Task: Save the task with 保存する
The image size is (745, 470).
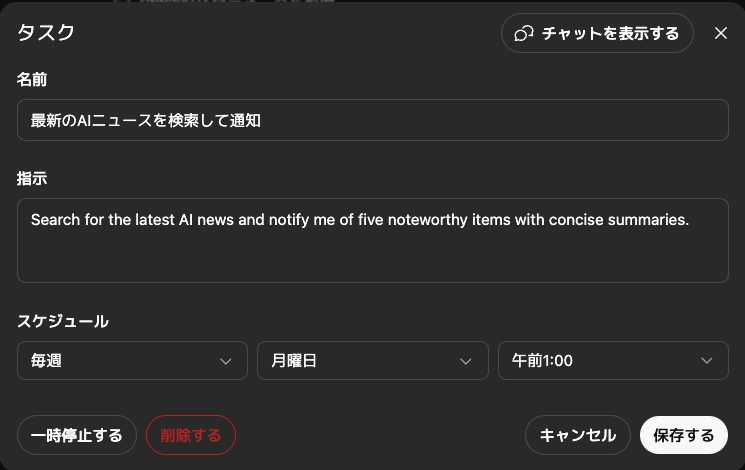Action: (x=684, y=435)
